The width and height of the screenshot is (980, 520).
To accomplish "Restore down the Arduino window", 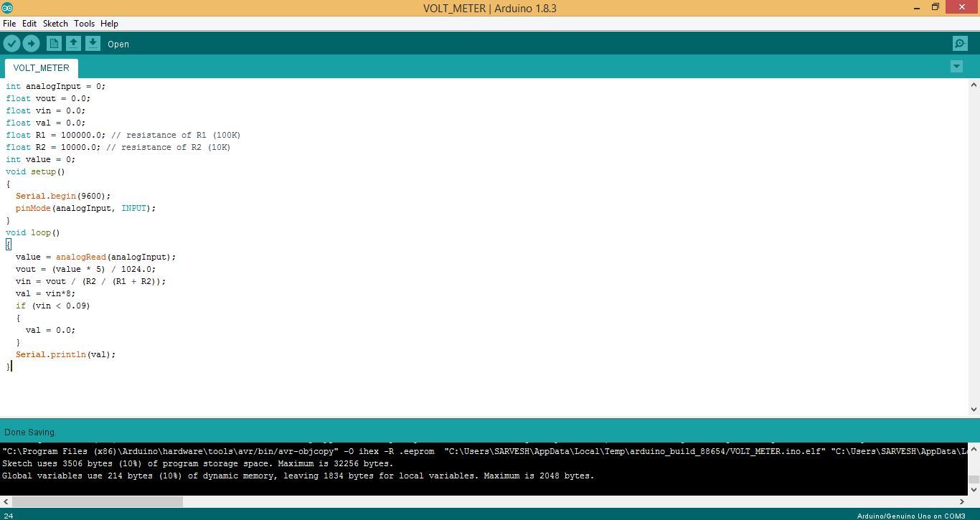I will 936,8.
